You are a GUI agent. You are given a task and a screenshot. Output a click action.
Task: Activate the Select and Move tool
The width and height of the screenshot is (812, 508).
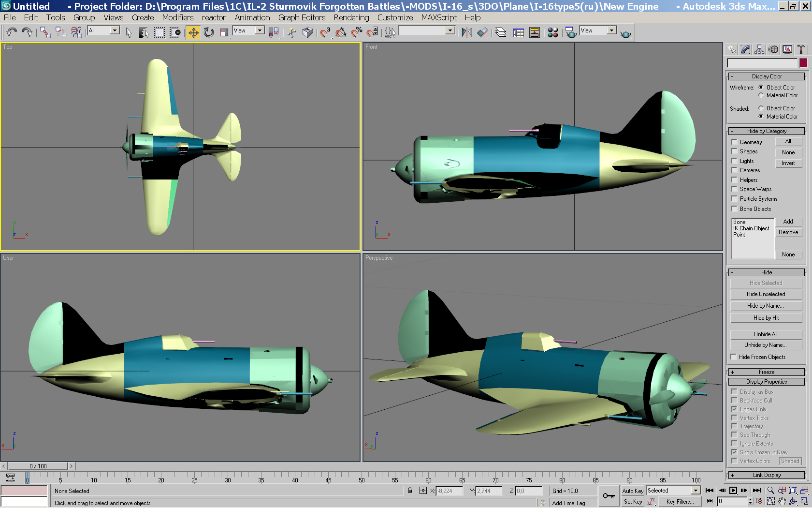[193, 32]
